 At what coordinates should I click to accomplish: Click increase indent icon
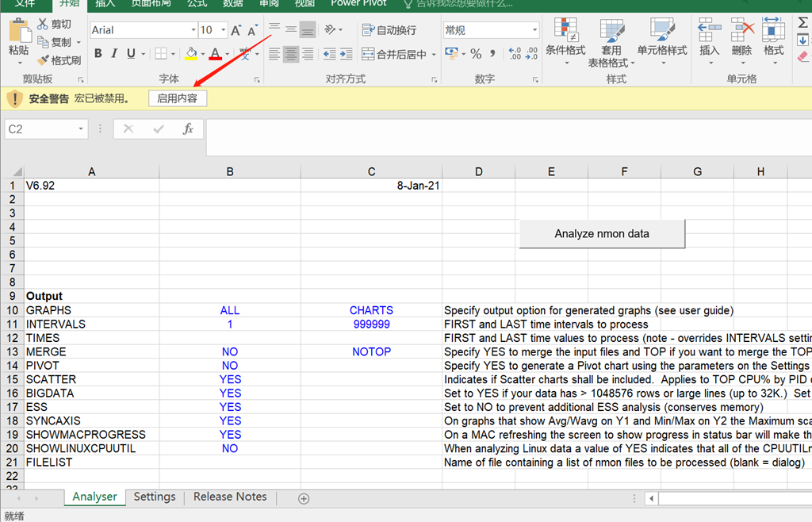(346, 54)
